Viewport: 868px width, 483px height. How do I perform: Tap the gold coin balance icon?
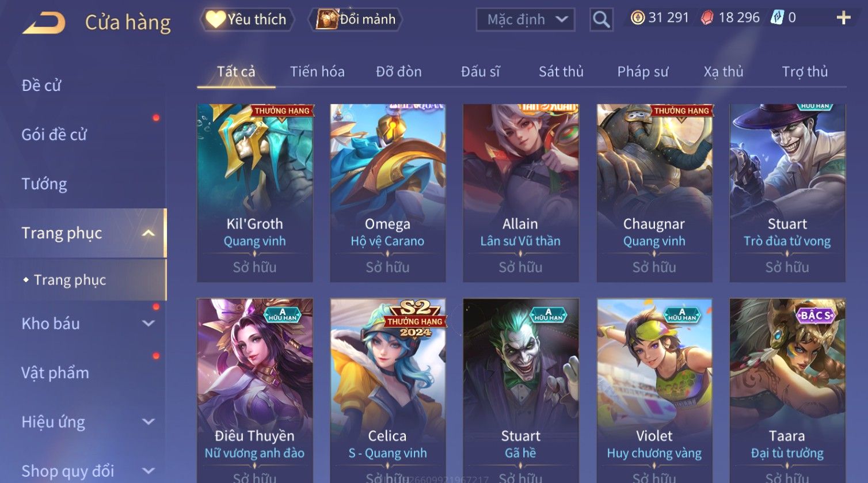[637, 18]
